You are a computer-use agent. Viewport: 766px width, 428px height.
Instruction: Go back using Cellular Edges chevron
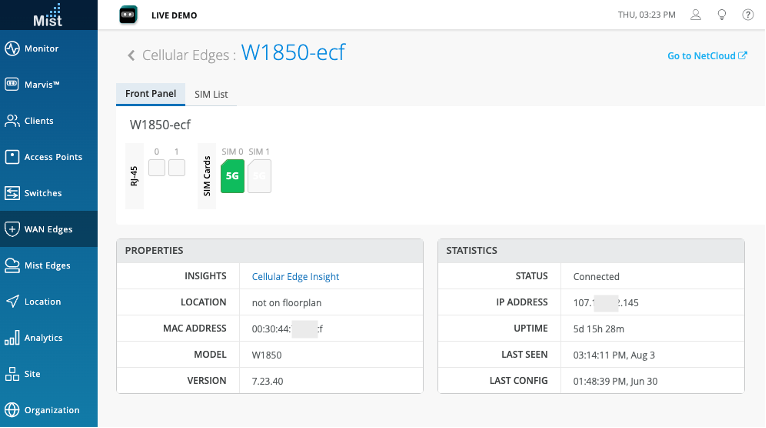[x=131, y=55]
